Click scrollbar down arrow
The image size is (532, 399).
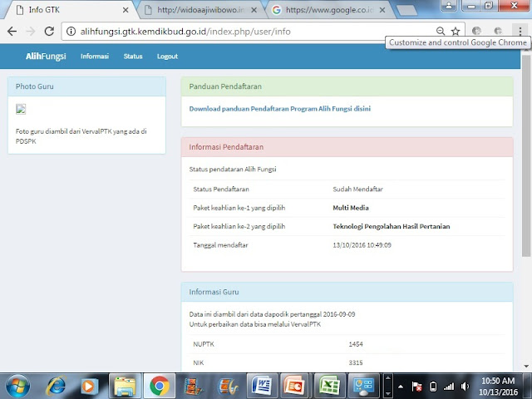[526, 366]
